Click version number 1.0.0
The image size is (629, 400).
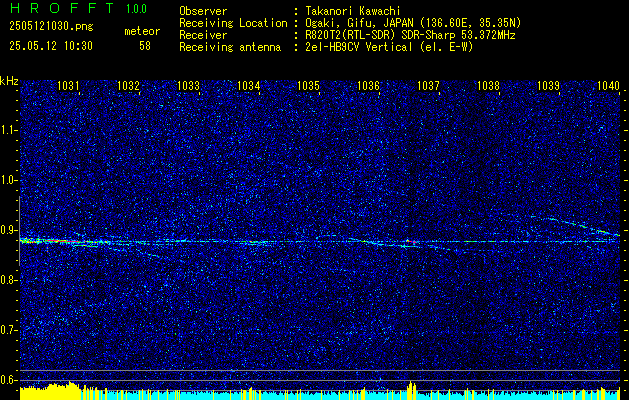136,8
